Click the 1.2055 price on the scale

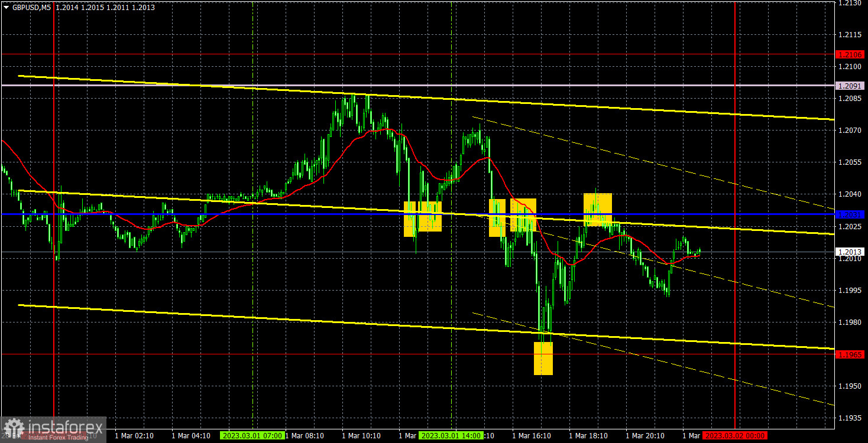[x=850, y=162]
